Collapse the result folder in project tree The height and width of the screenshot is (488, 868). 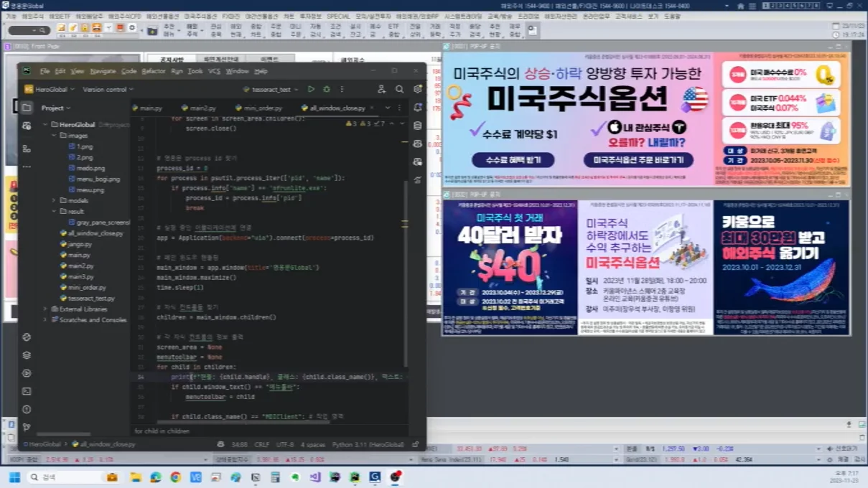pyautogui.click(x=54, y=211)
